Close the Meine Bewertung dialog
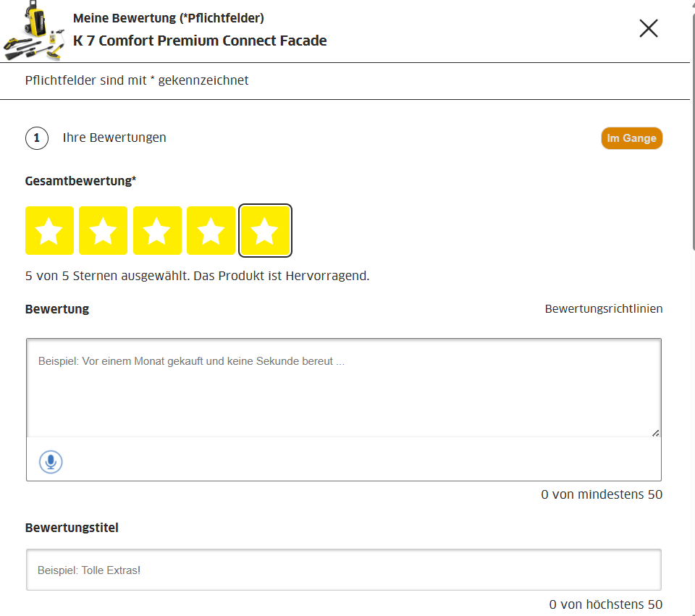Image resolution: width=695 pixels, height=616 pixels. [648, 28]
